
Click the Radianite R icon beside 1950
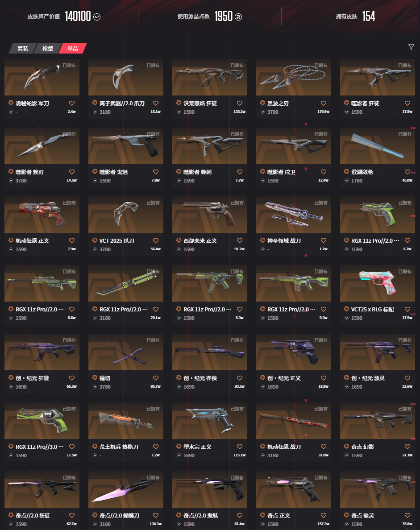(x=238, y=17)
